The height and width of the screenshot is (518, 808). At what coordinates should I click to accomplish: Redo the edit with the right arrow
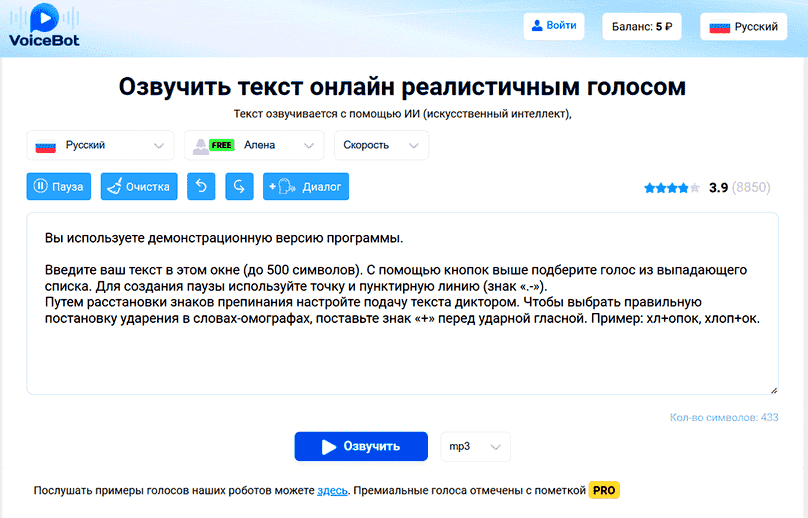tap(239, 186)
